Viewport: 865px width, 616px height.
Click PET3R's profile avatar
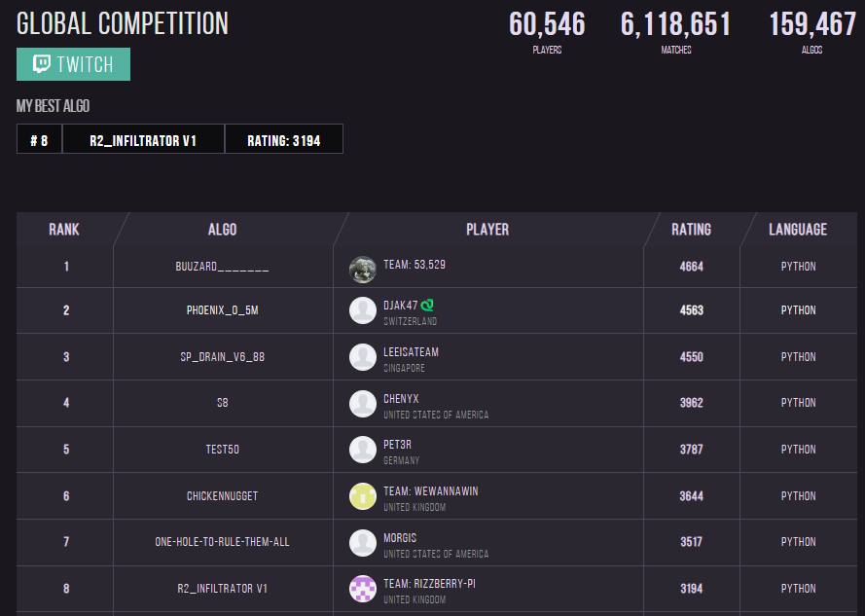[x=363, y=450]
